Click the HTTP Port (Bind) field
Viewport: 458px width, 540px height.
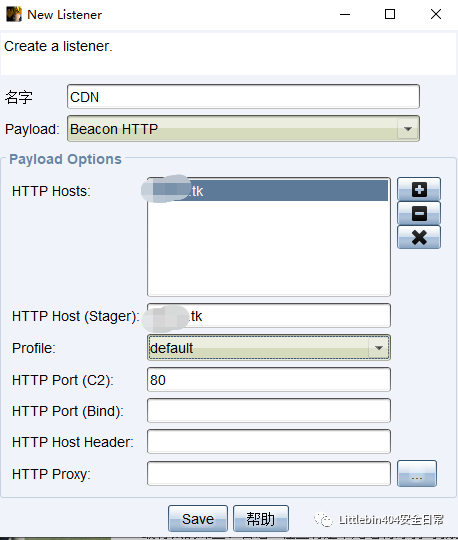[269, 411]
